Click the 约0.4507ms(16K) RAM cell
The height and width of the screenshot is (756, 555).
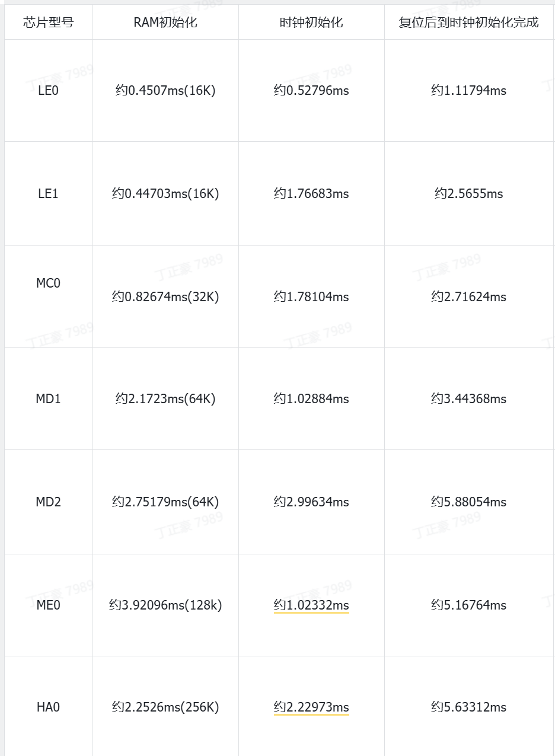(165, 91)
